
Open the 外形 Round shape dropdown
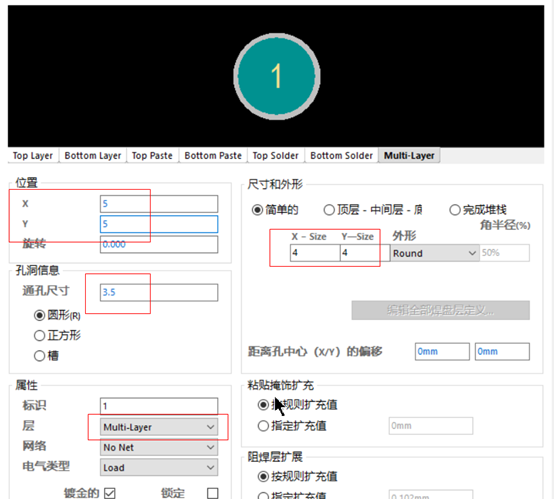(435, 253)
